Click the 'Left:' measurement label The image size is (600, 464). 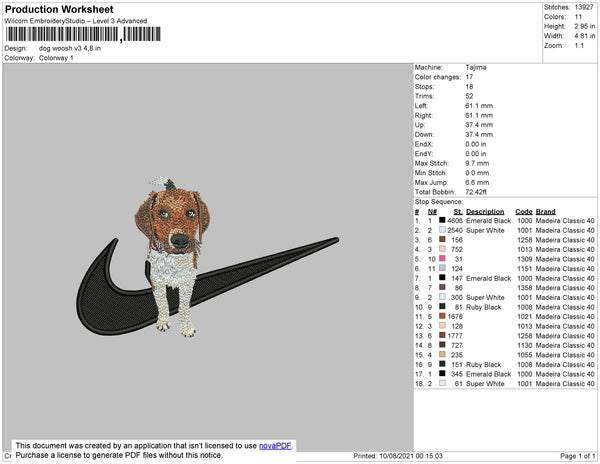point(421,106)
